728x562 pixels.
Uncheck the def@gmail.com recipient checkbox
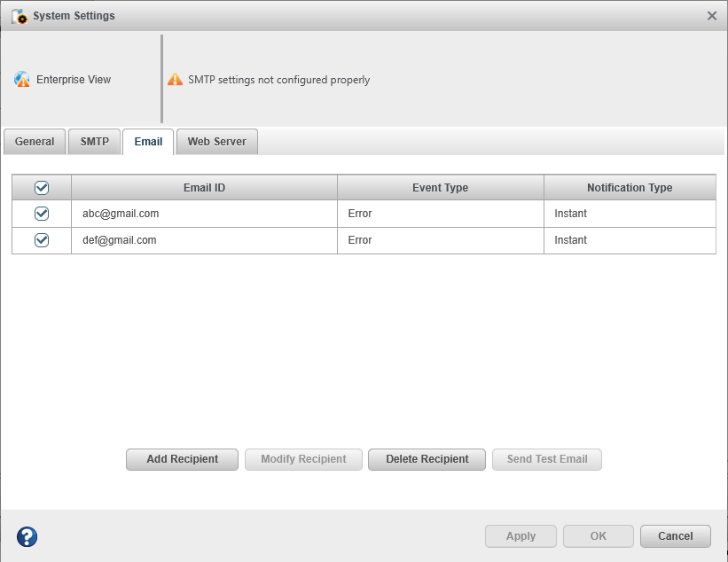[x=42, y=240]
